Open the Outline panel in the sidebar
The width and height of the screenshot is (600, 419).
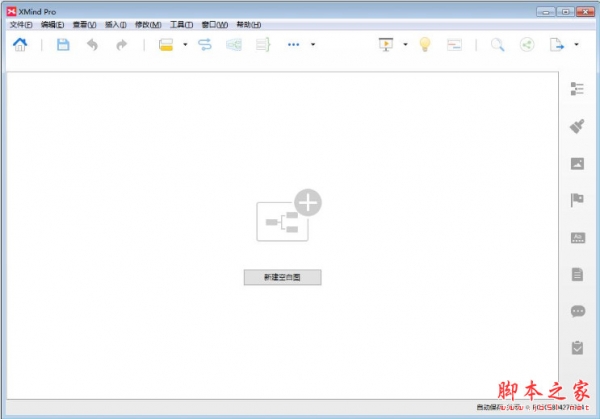pos(577,89)
